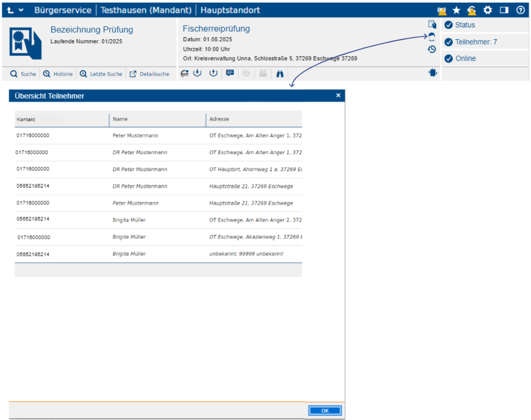Click the clock history icon beside Fischerreiprüfung

click(432, 49)
